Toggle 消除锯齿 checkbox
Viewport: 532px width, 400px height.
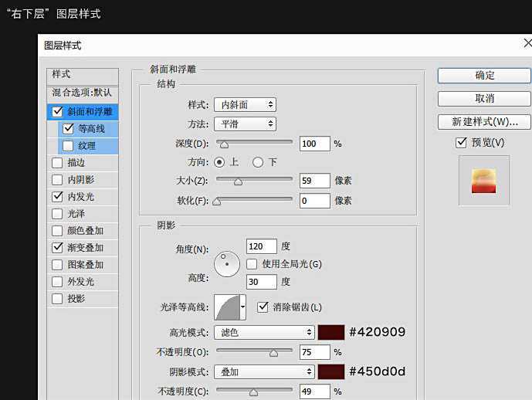263,307
